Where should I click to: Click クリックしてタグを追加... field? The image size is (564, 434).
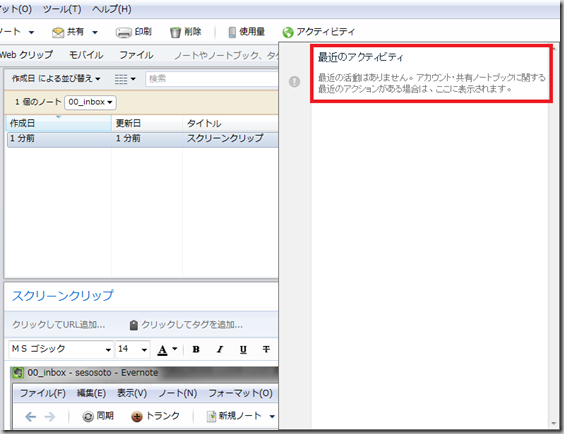tap(192, 325)
